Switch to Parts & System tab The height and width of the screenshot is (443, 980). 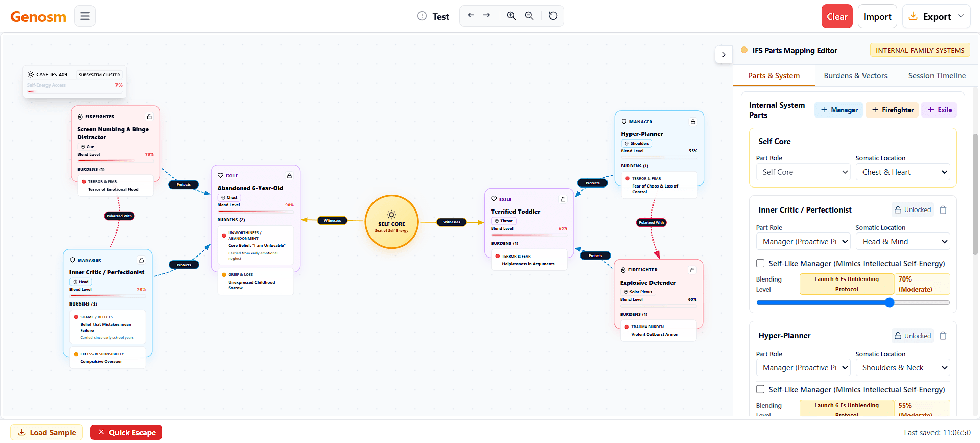774,76
